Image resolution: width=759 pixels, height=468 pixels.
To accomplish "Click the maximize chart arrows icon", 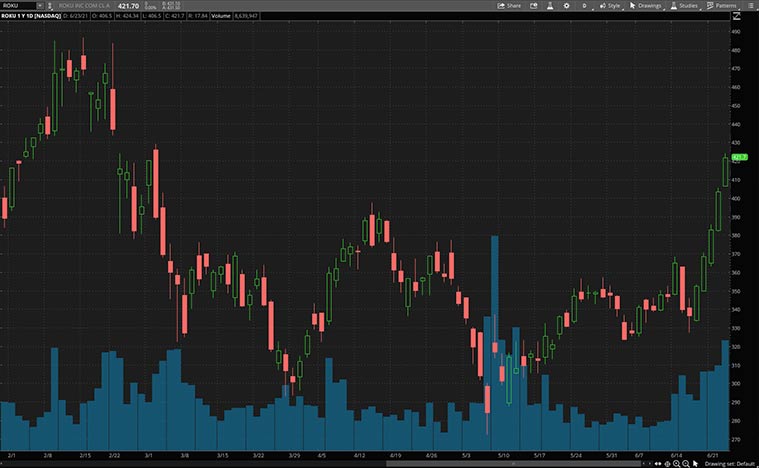I will [x=736, y=16].
